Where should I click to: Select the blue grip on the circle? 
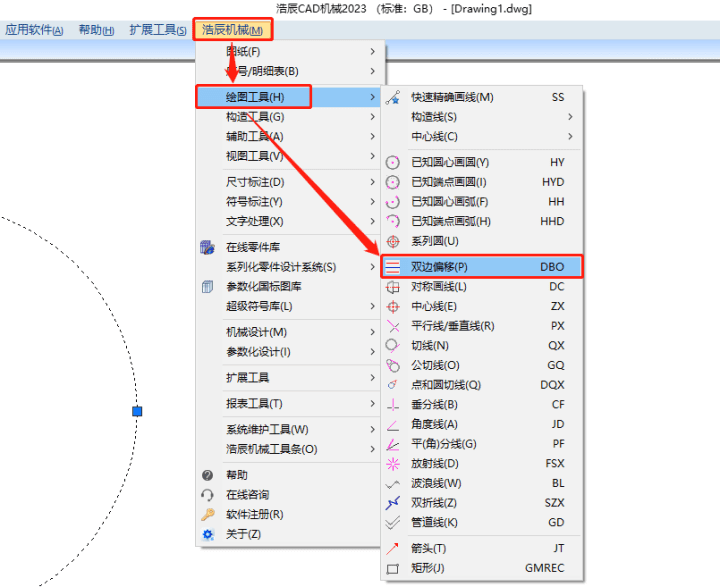pyautogui.click(x=137, y=412)
